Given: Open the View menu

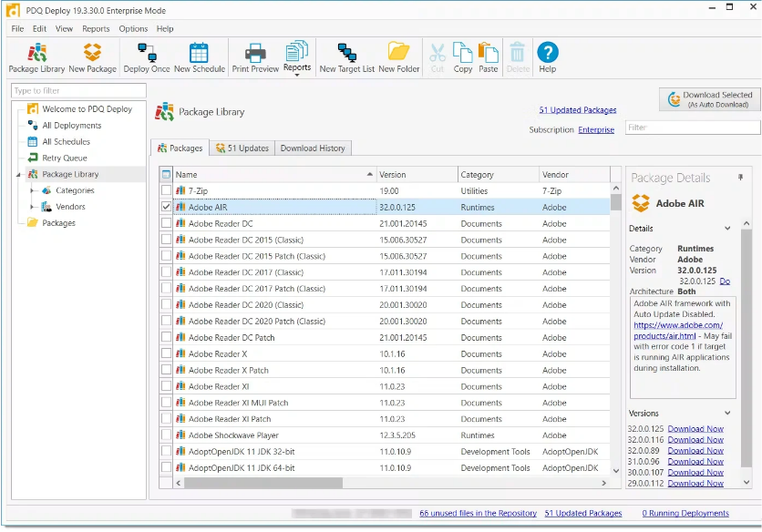Looking at the screenshot, I should [64, 28].
